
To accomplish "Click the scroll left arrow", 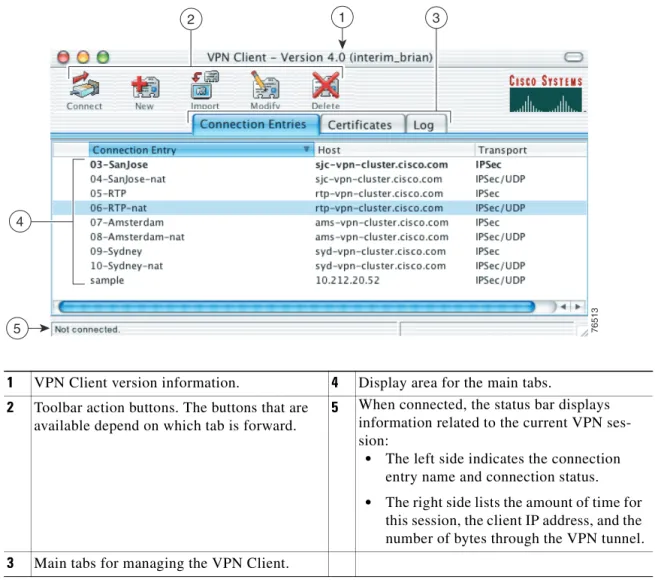I will coord(563,307).
